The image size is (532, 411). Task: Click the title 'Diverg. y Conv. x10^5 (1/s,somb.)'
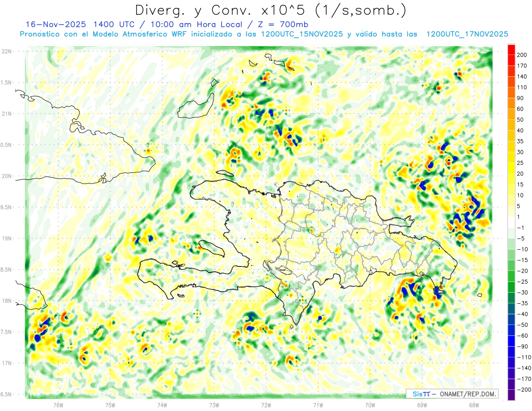point(270,10)
